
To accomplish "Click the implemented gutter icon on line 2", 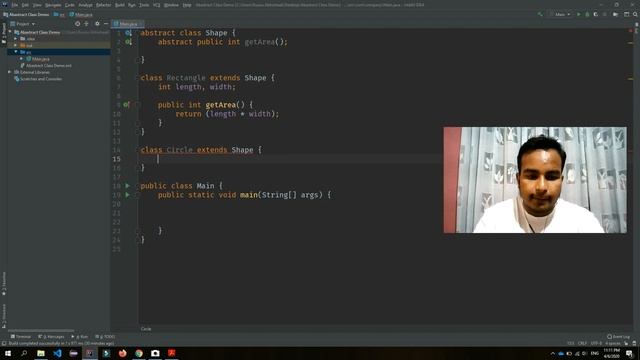I will pyautogui.click(x=128, y=42).
